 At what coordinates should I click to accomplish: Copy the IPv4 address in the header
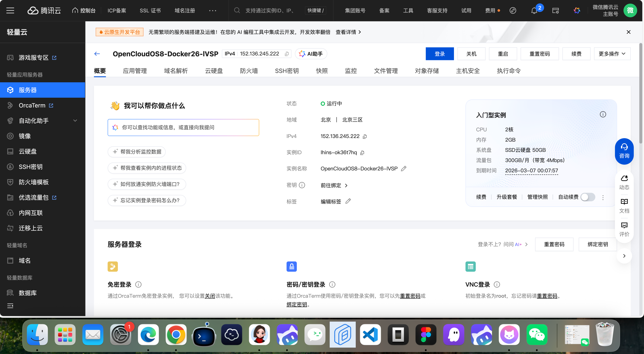point(287,54)
